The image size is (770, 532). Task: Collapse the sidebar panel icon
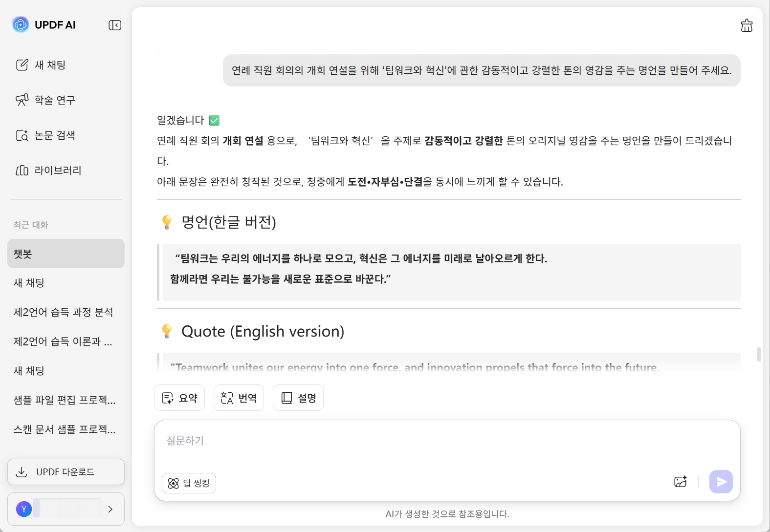point(115,25)
